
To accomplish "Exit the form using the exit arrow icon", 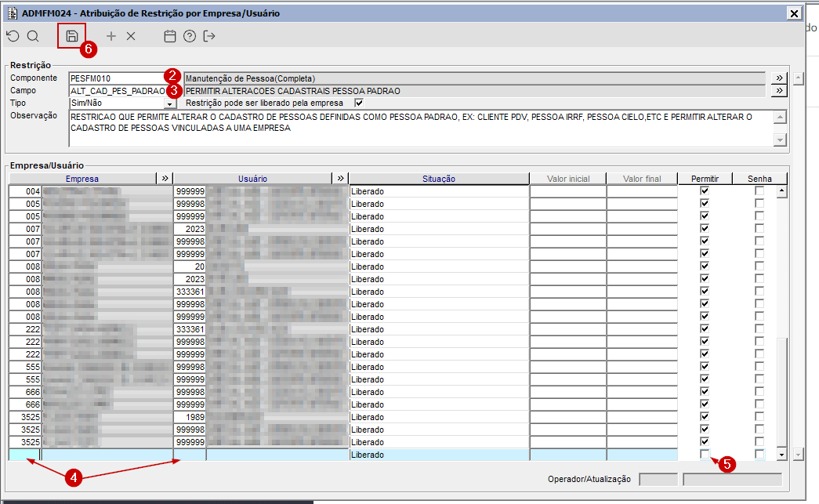I will pyautogui.click(x=209, y=36).
